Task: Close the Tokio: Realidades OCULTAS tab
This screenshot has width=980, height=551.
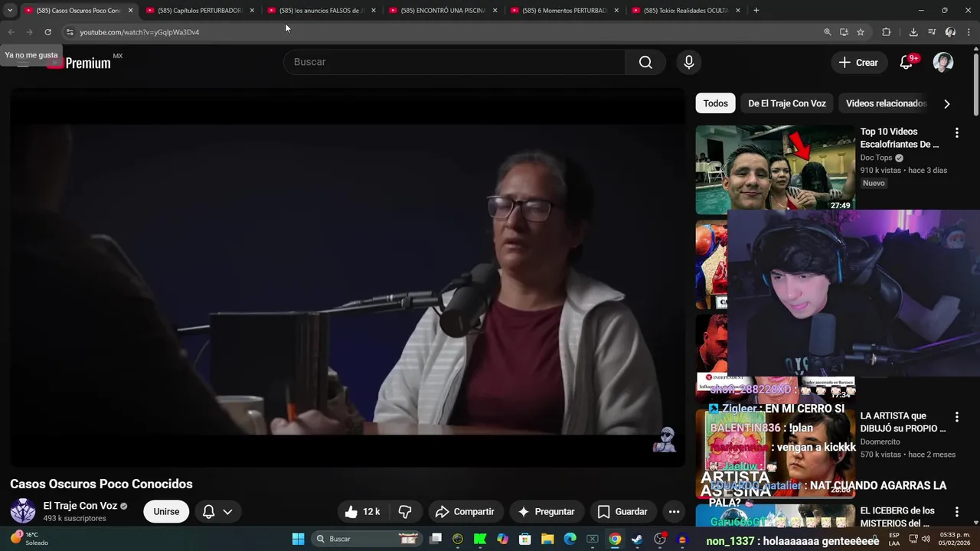Action: point(738,11)
